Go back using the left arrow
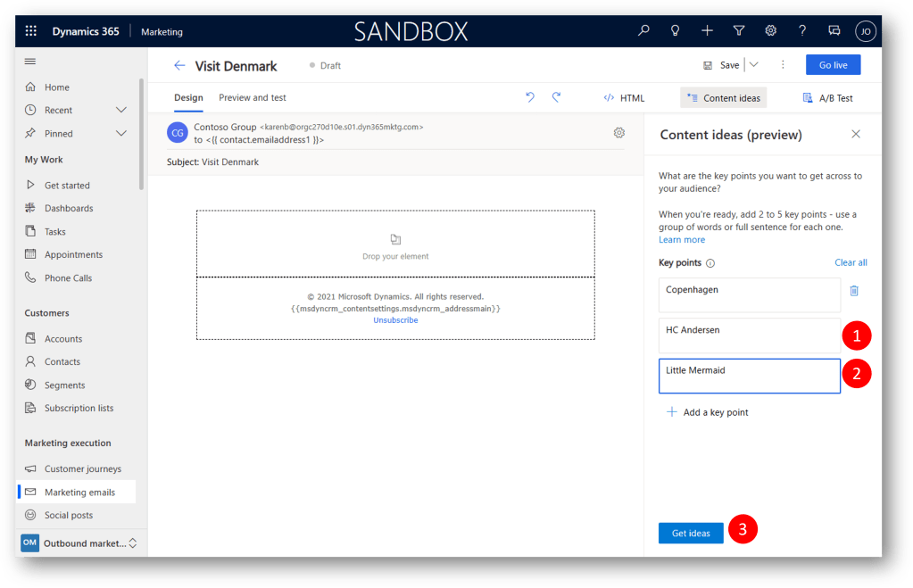The width and height of the screenshot is (913, 588). pos(179,65)
